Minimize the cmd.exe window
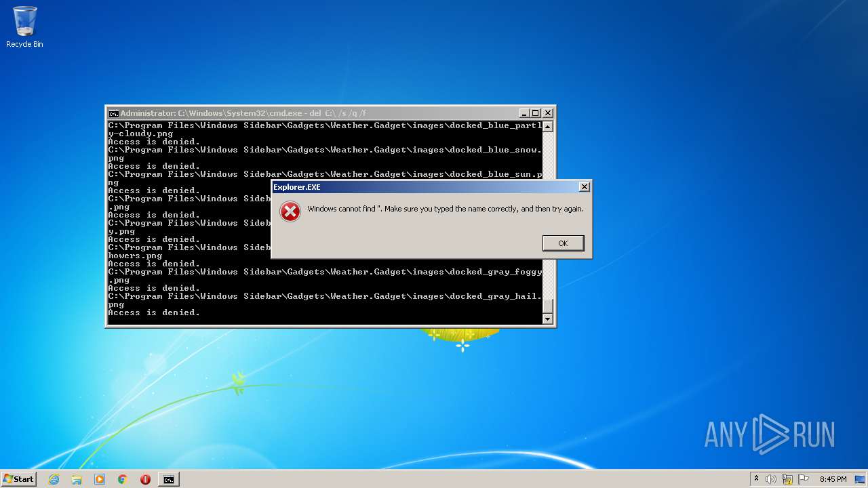The height and width of the screenshot is (488, 868). pyautogui.click(x=524, y=113)
